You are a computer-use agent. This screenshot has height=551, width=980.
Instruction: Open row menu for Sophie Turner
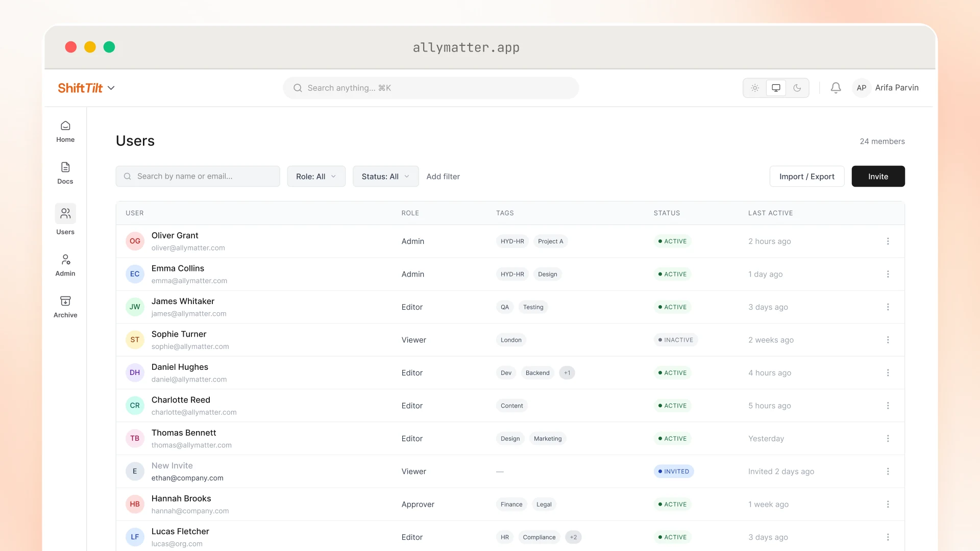point(888,340)
